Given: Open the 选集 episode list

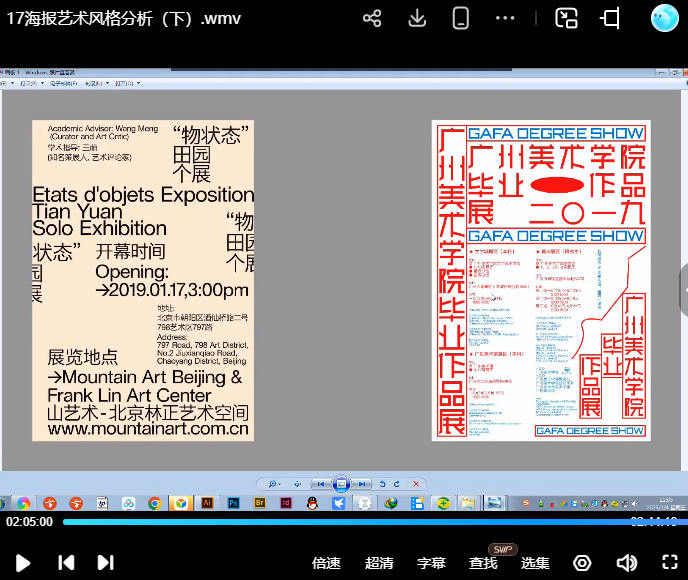Looking at the screenshot, I should click(535, 563).
